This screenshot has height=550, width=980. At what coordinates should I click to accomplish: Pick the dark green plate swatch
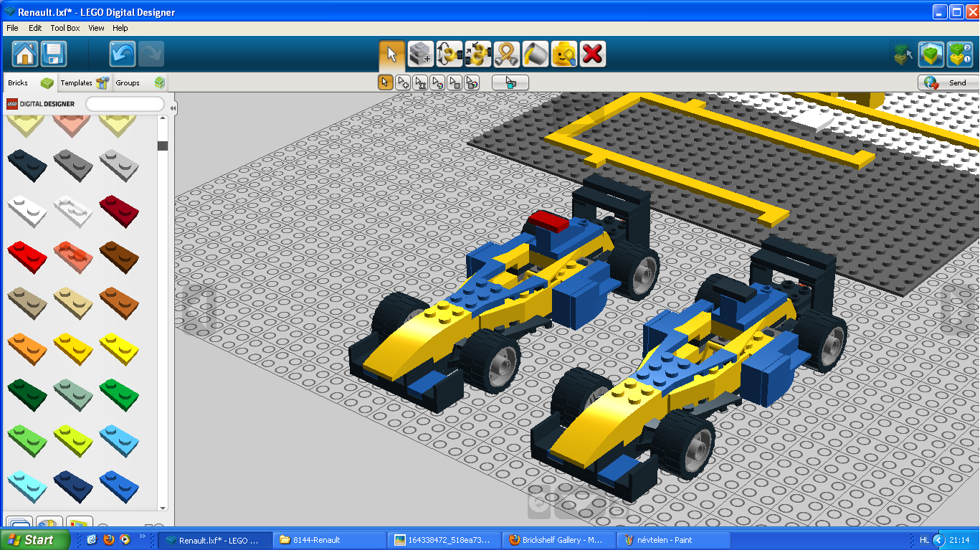click(27, 394)
